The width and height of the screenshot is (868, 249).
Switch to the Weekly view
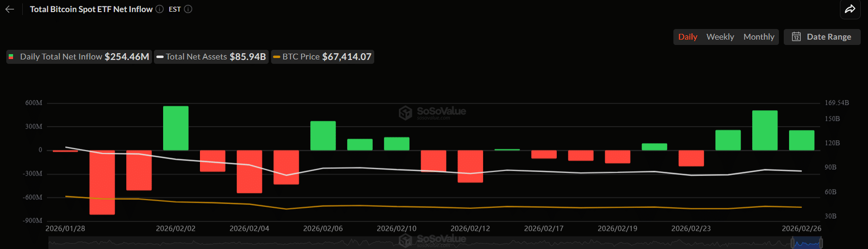coord(720,37)
